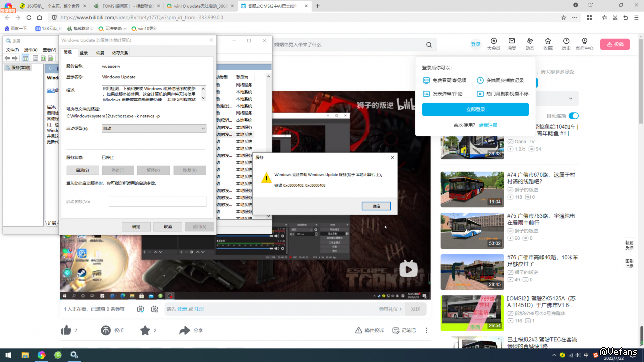Expand the 弹幕礼仪 arrow in danmaku bar

click(401, 309)
